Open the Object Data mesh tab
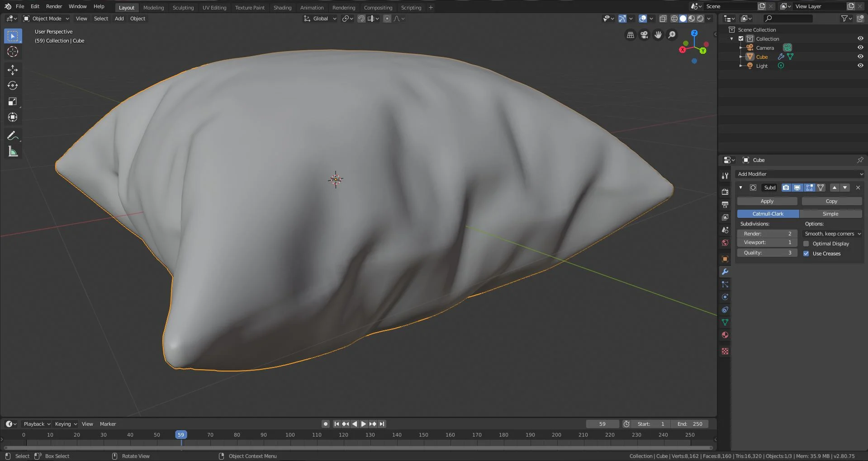The width and height of the screenshot is (868, 461). (x=725, y=322)
